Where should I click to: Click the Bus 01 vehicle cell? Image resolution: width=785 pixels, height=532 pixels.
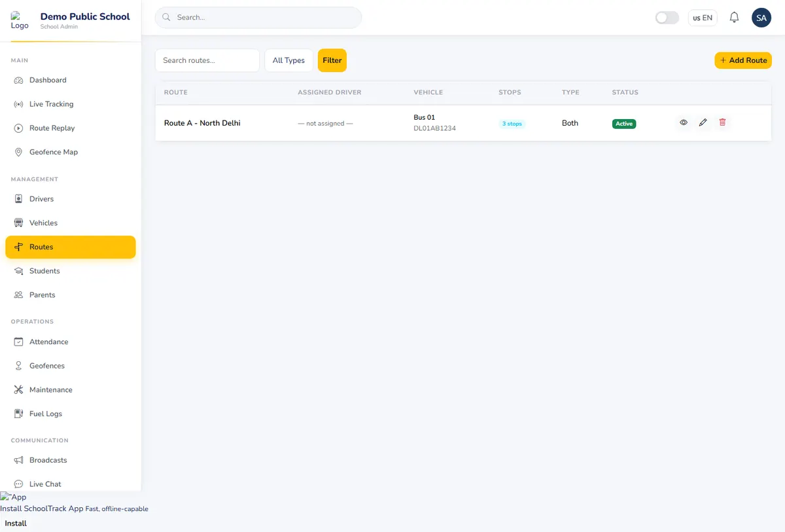point(425,118)
